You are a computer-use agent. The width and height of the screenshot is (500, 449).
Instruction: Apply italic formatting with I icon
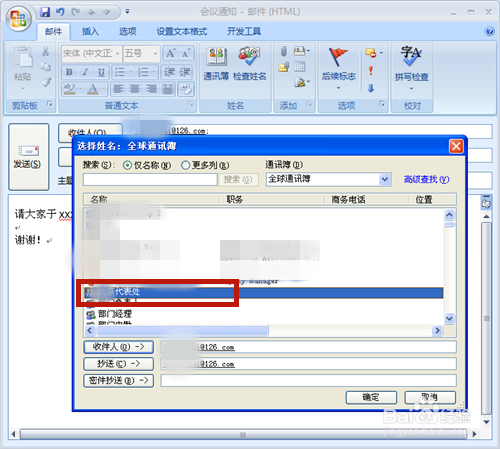tap(85, 72)
